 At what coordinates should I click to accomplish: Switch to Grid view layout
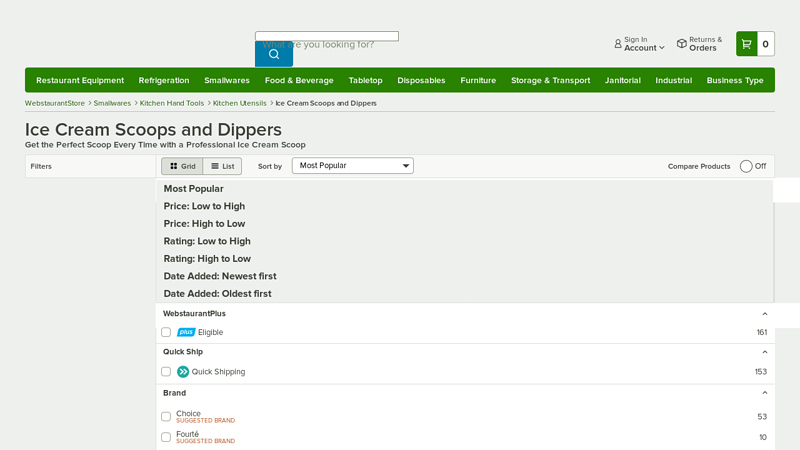point(182,166)
